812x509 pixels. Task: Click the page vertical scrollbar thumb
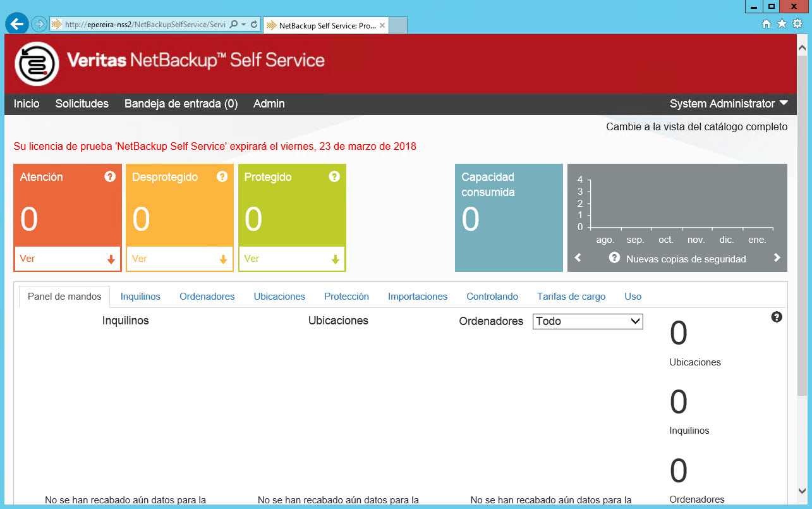(803, 227)
